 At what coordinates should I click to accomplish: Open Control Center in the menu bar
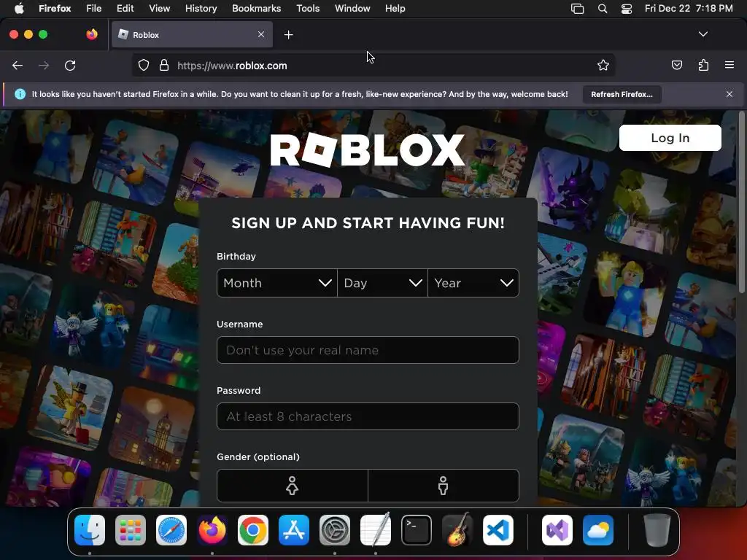pos(627,9)
